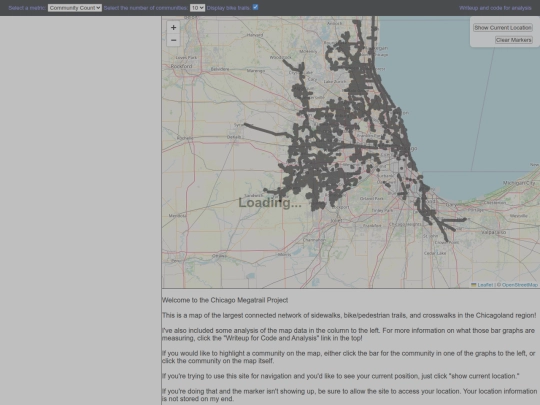Image resolution: width=540 pixels, height=405 pixels.
Task: Zoom out on the map
Action: pos(173,40)
